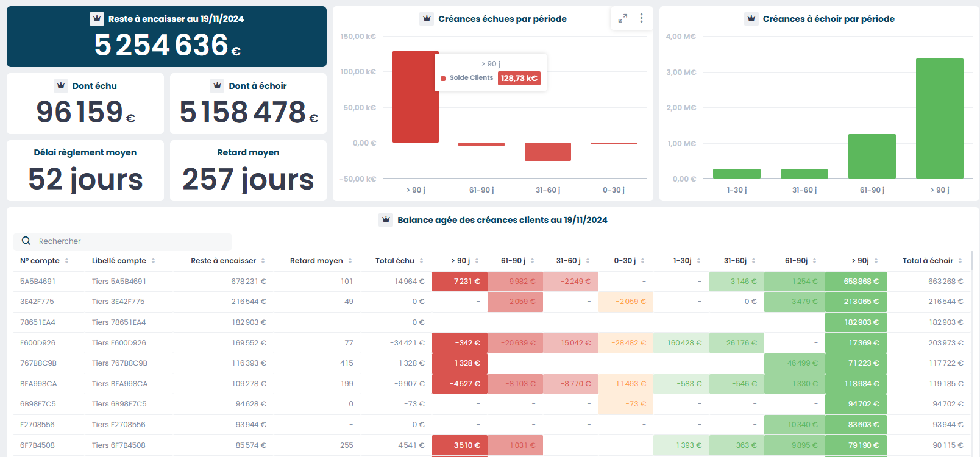Image resolution: width=980 pixels, height=457 pixels.
Task: Click the crown icon beside Reste à encaisser
Action: (x=97, y=19)
